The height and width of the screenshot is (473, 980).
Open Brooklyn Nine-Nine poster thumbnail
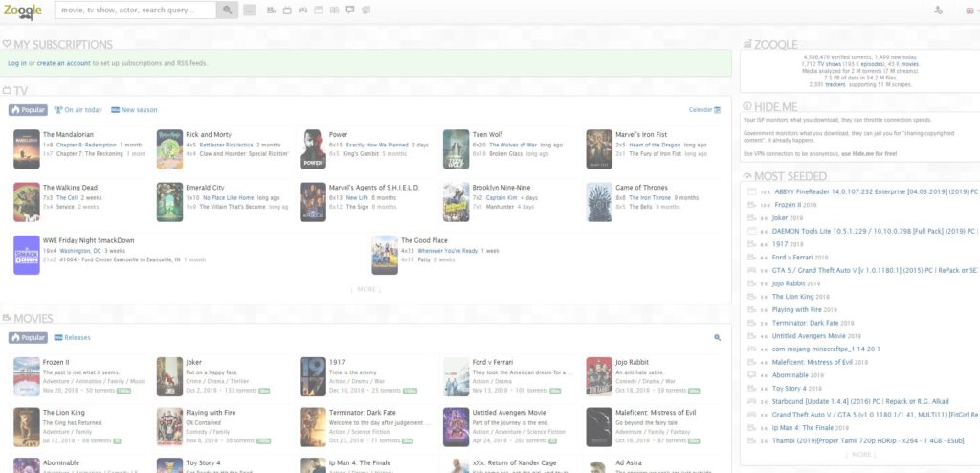click(x=457, y=202)
